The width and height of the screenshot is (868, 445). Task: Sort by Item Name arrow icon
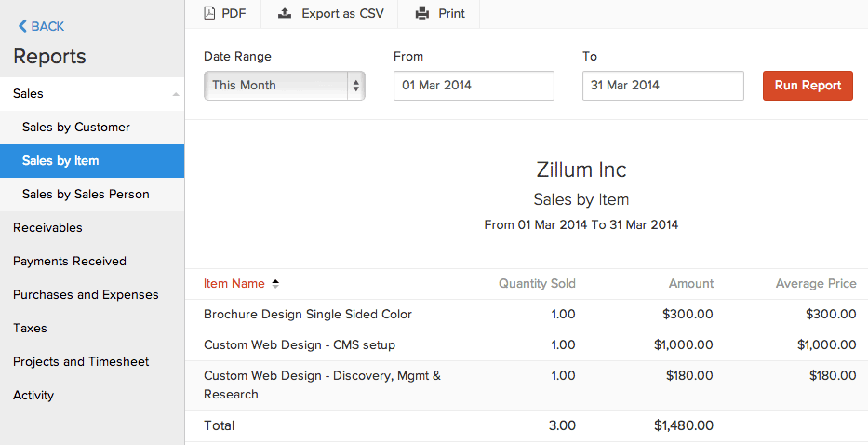click(x=275, y=284)
